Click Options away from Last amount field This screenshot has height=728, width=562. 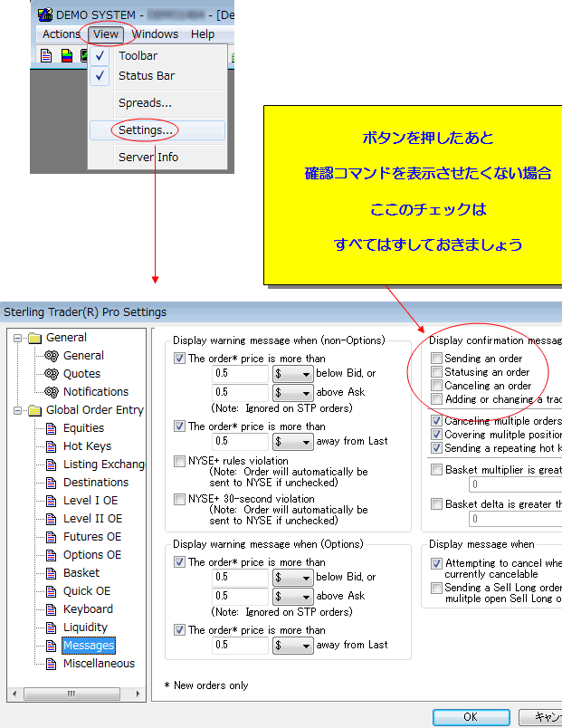tap(240, 645)
